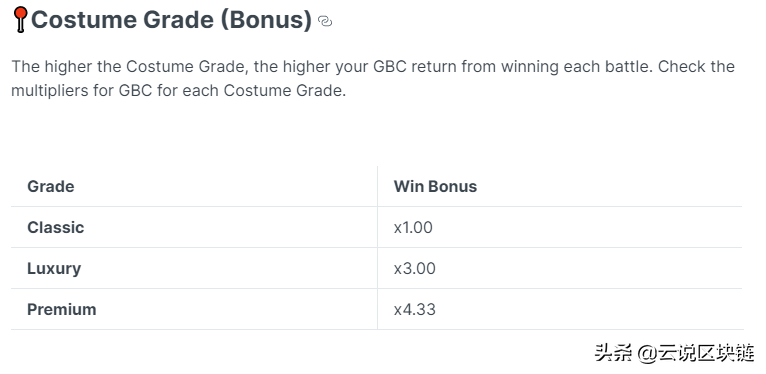This screenshot has height=374, width=766.
Task: Click the x4.33 win bonus value
Action: [415, 310]
